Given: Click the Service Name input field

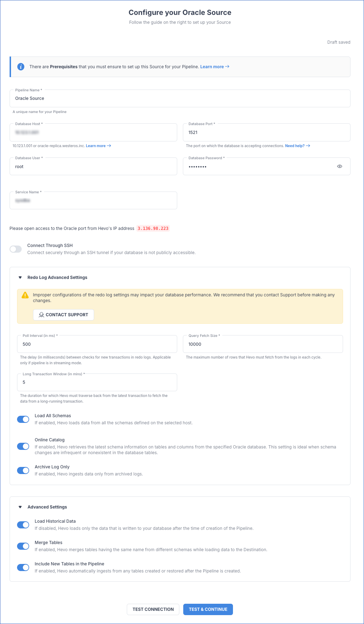Looking at the screenshot, I should click(93, 200).
